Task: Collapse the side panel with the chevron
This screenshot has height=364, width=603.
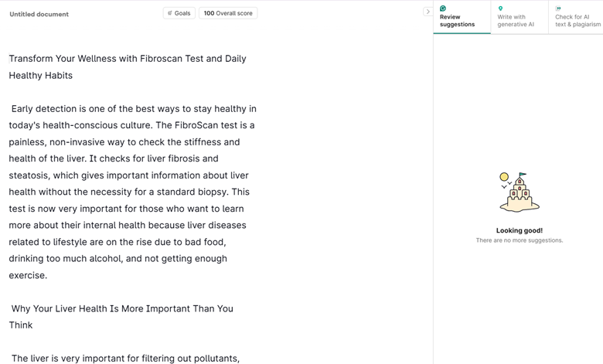Action: point(428,12)
